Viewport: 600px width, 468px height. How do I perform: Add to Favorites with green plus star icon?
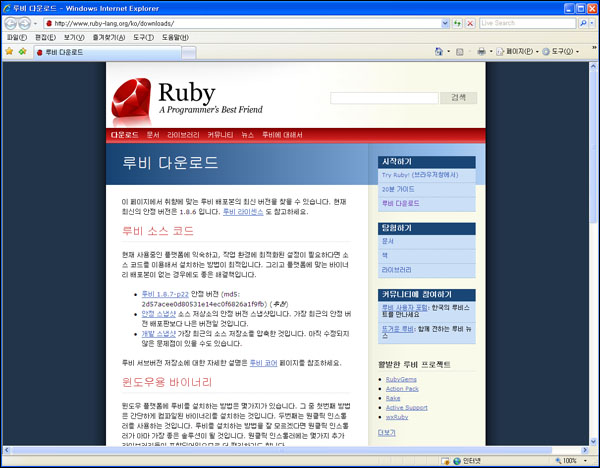coord(23,51)
